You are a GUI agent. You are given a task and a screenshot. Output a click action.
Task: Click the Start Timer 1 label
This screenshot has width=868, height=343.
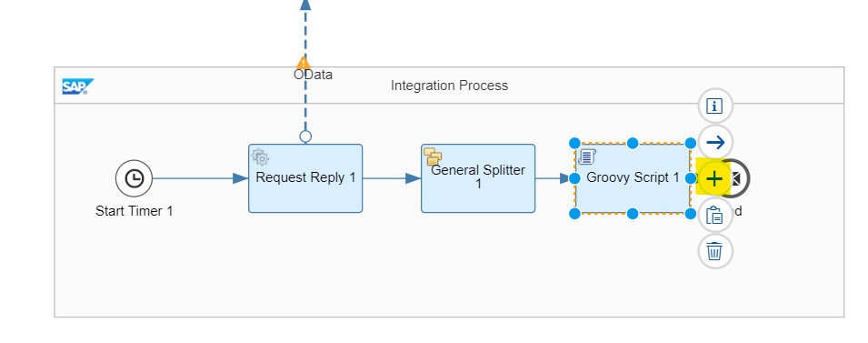[x=134, y=211]
